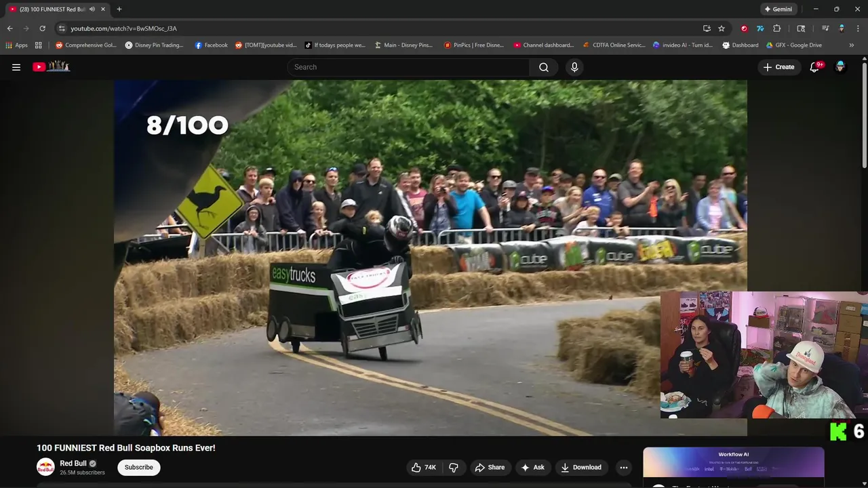Click the Ask button
The image size is (868, 488).
click(532, 467)
